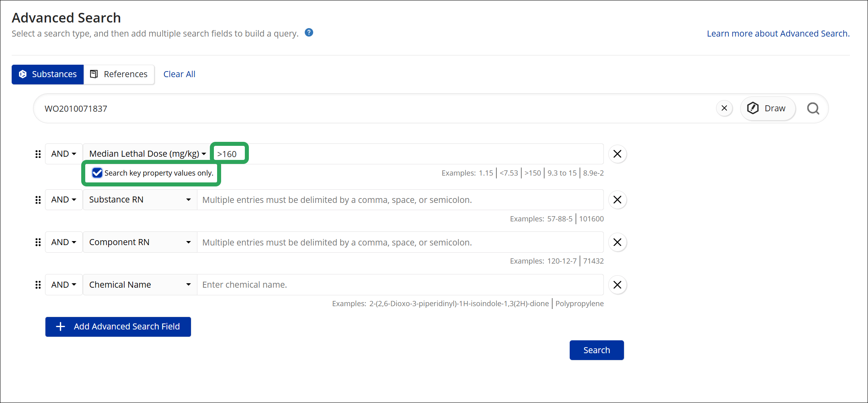The height and width of the screenshot is (403, 868).
Task: Click the blue help question mark icon
Action: [x=309, y=33]
